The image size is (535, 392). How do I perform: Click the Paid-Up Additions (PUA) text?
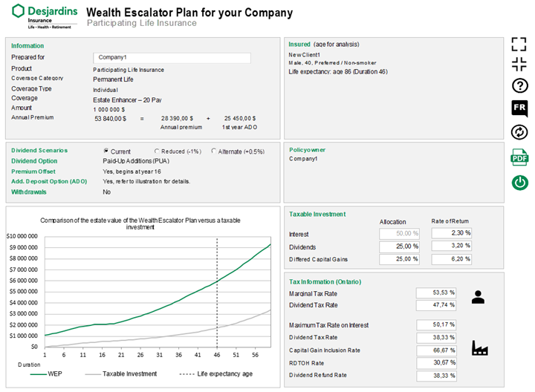pos(136,161)
